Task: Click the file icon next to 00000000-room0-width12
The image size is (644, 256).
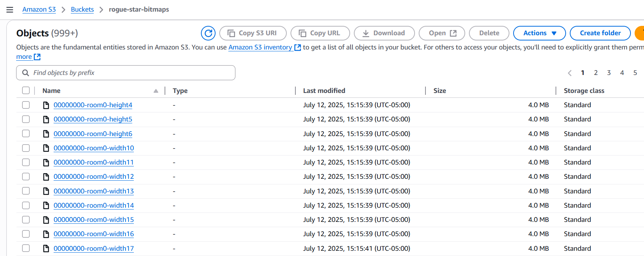Action: pos(46,177)
